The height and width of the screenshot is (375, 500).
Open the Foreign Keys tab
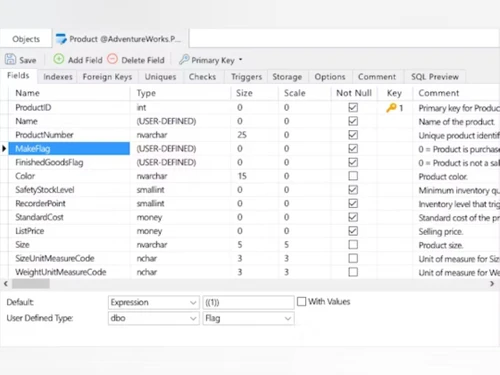[107, 77]
